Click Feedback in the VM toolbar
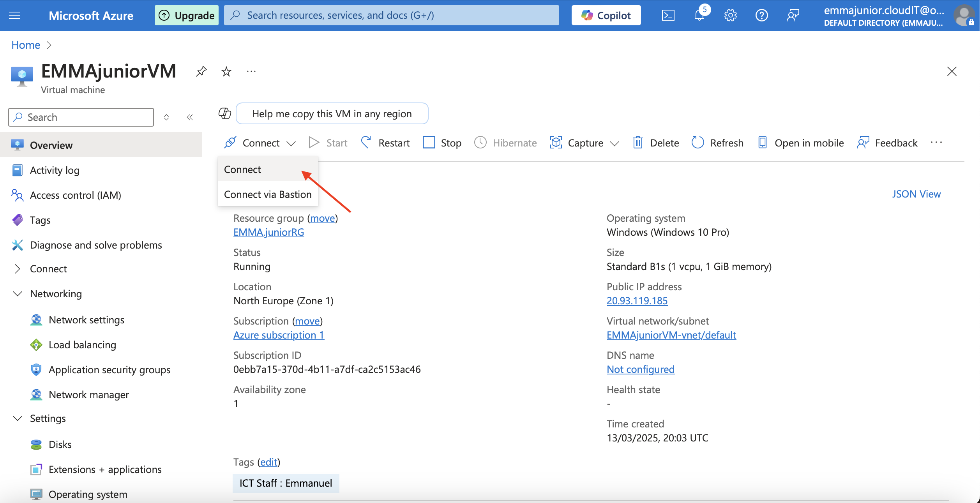Viewport: 980px width, 503px height. pyautogui.click(x=887, y=143)
